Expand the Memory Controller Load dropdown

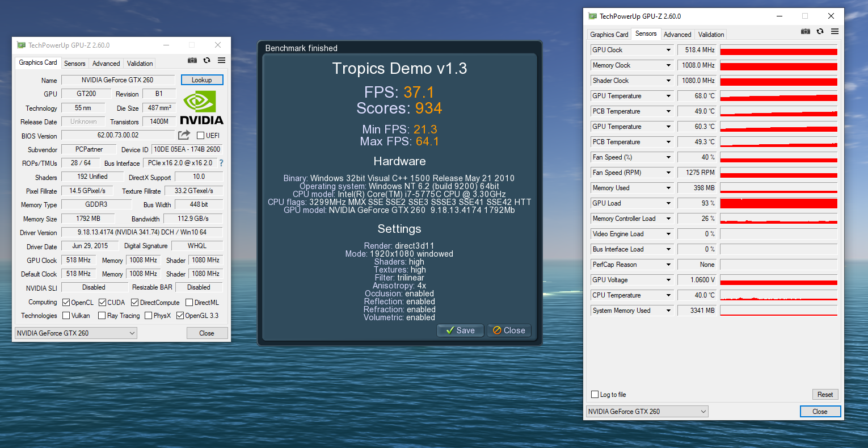coord(668,219)
